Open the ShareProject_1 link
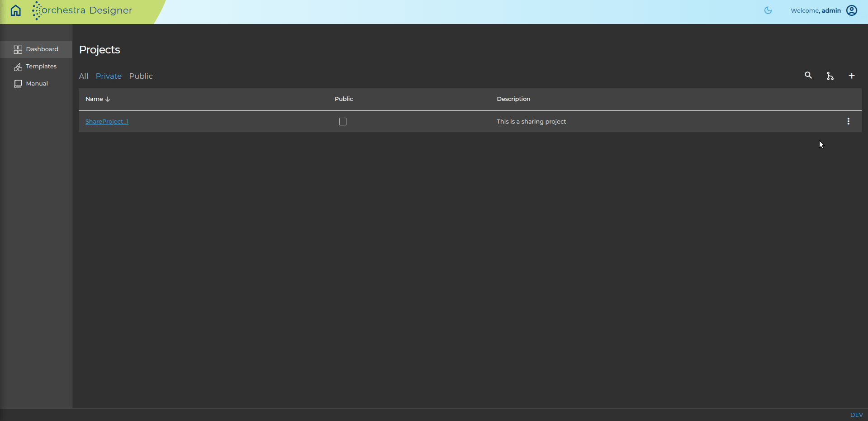Image resolution: width=868 pixels, height=421 pixels. (107, 121)
